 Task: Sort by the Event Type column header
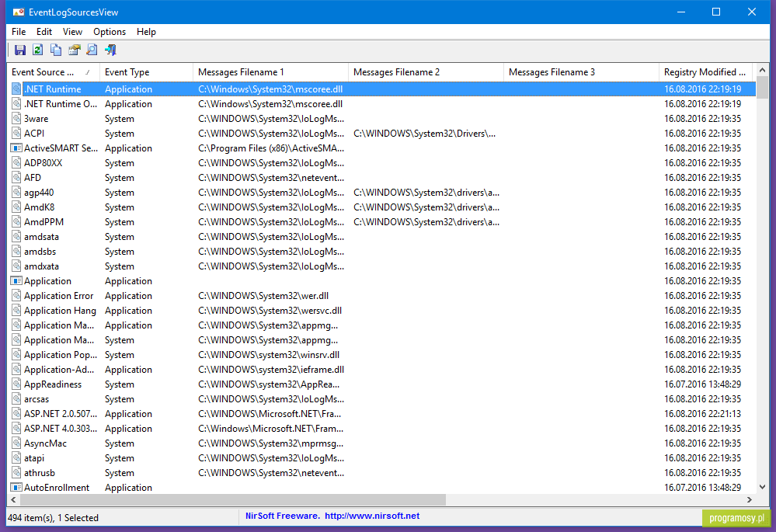click(x=147, y=72)
